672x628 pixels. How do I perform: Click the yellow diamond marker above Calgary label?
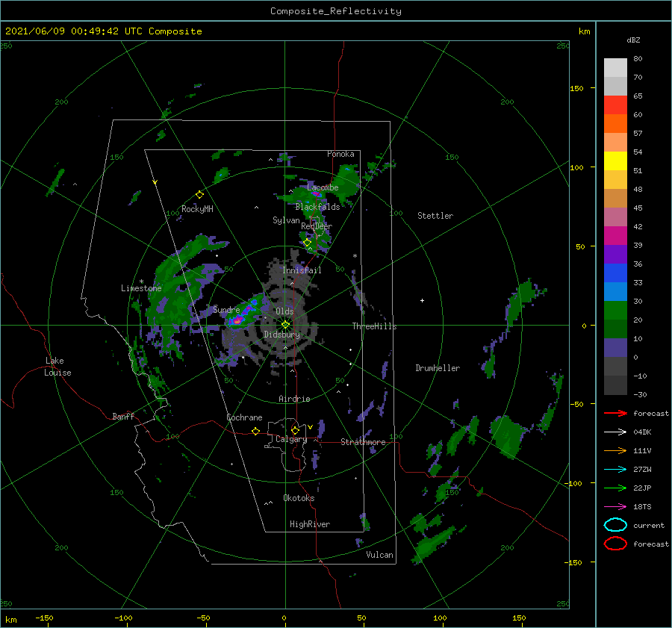pos(295,430)
